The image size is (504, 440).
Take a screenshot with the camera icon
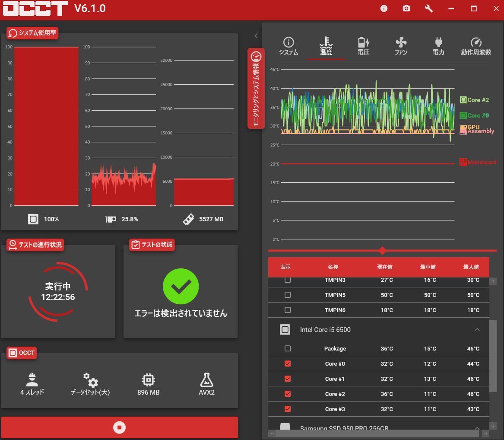click(x=406, y=8)
